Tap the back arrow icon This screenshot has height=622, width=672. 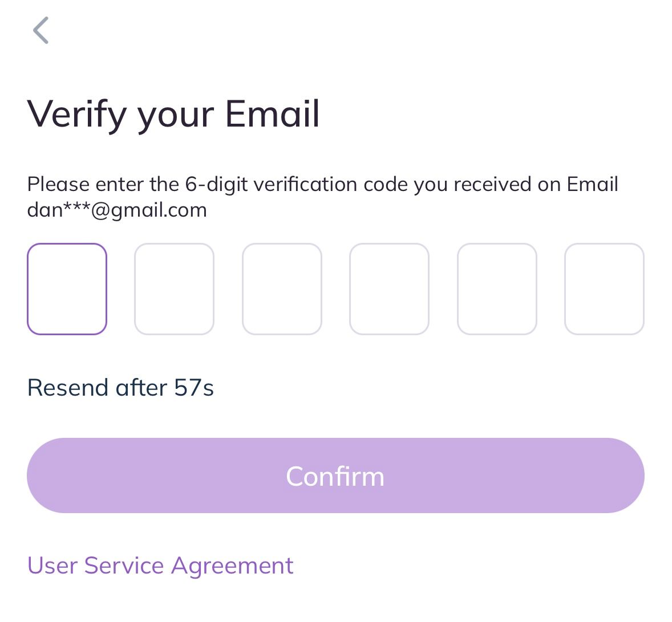tap(41, 30)
